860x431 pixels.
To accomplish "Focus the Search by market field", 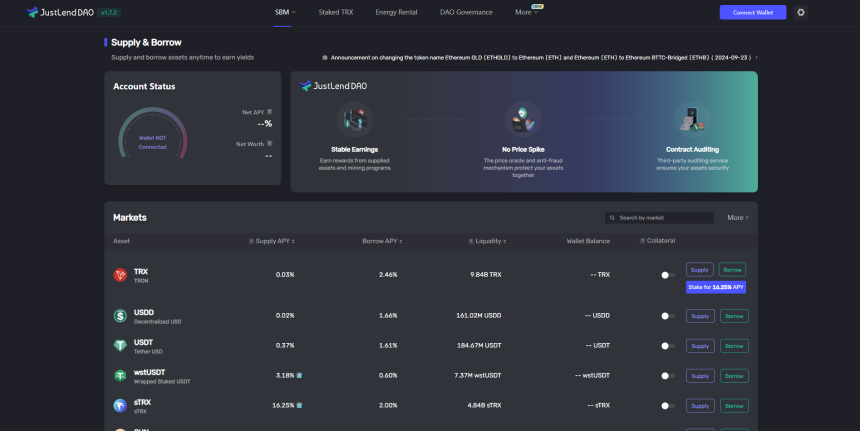I will tap(659, 218).
